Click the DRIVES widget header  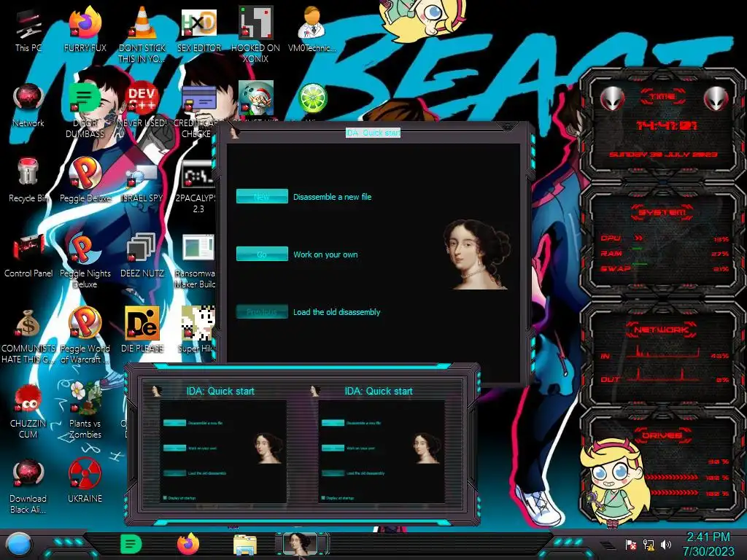point(662,435)
